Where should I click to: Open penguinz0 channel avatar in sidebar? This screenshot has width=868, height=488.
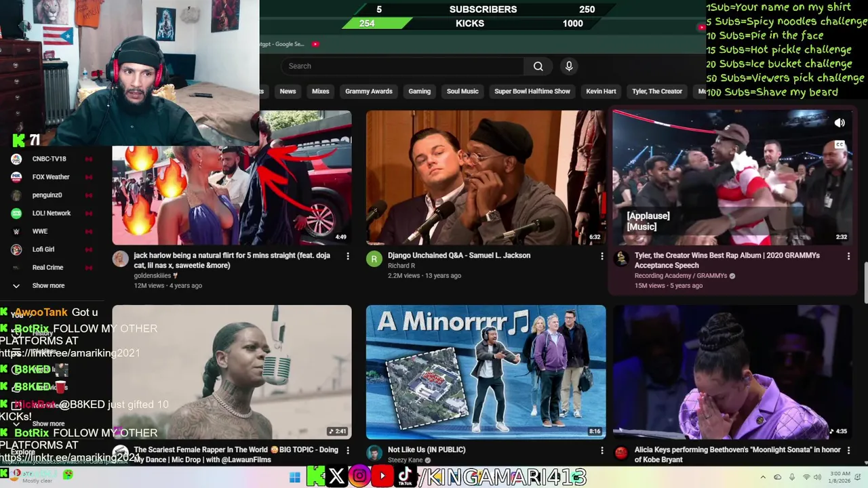pyautogui.click(x=16, y=195)
